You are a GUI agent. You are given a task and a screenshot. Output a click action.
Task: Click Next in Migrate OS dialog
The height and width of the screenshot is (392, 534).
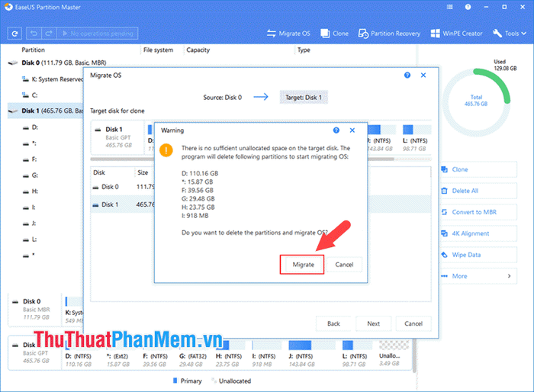click(373, 323)
